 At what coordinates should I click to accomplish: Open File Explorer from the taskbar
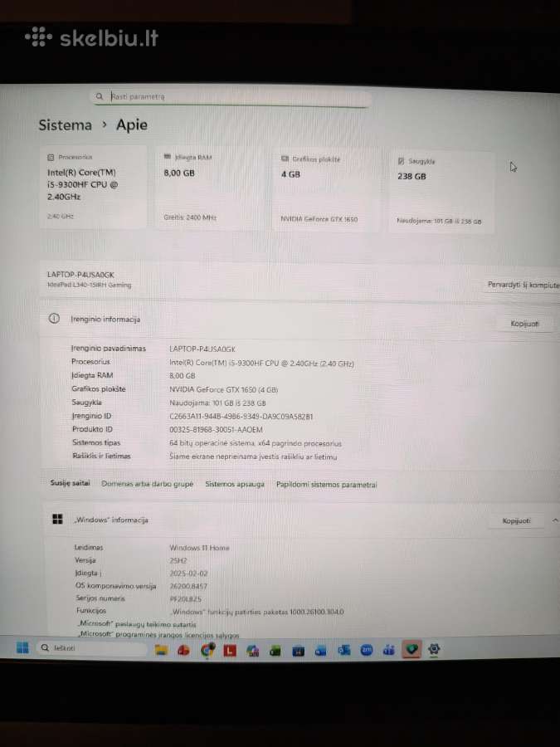pos(162,650)
